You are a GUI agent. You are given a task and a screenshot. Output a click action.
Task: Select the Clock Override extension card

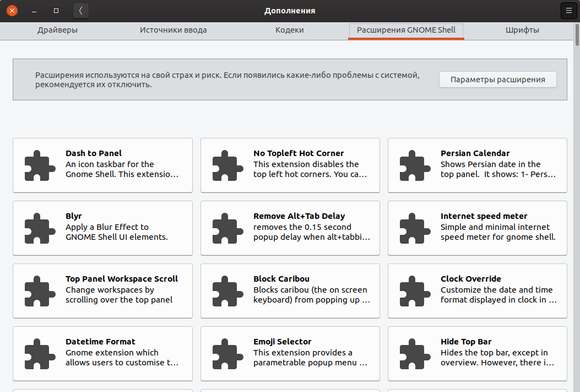click(477, 291)
